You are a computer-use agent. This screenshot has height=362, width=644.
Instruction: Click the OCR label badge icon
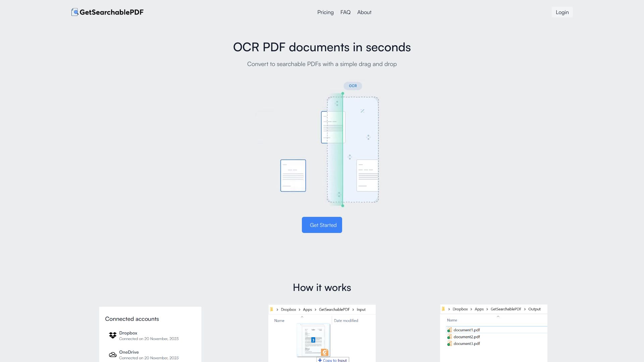pyautogui.click(x=353, y=86)
